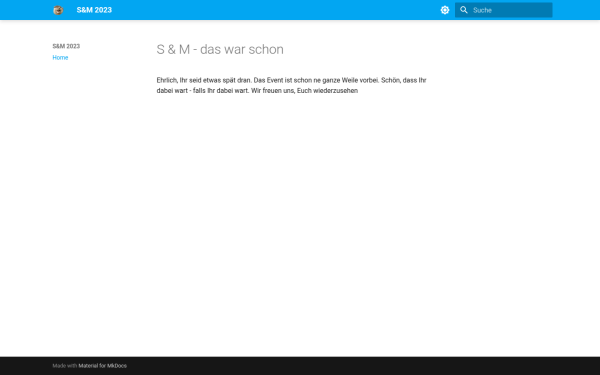The height and width of the screenshot is (375, 600).
Task: Click the site logo image in header
Action: [58, 10]
